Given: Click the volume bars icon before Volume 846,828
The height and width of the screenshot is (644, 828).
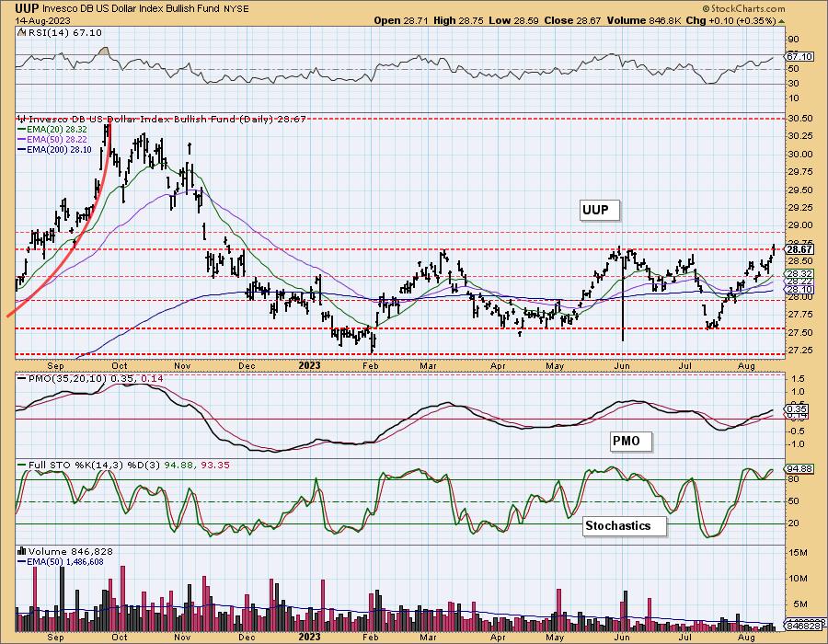Looking at the screenshot, I should 22,551.
